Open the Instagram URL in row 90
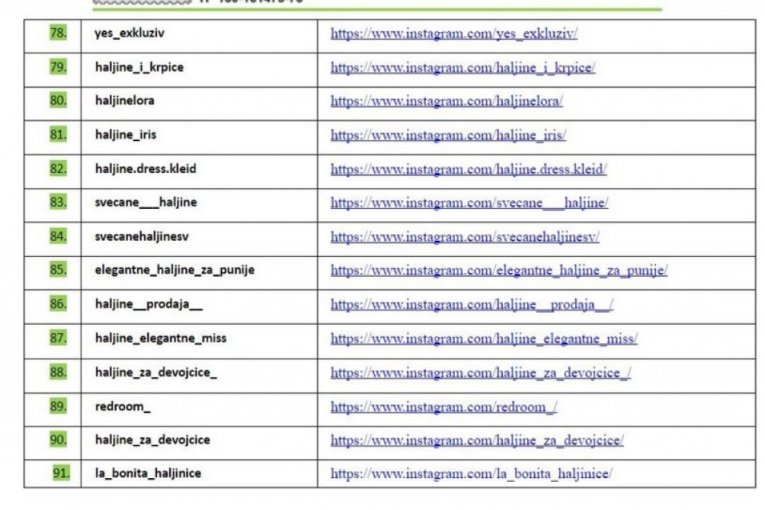765x510 pixels. tap(477, 440)
